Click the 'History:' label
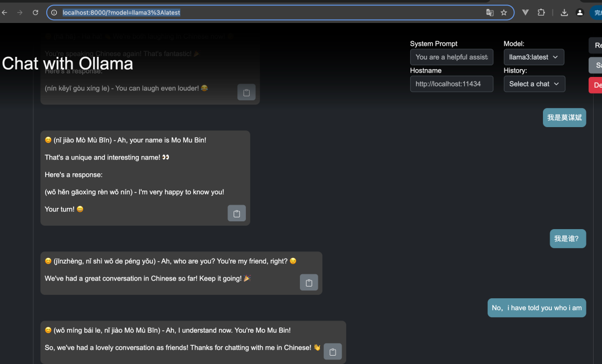 point(515,71)
